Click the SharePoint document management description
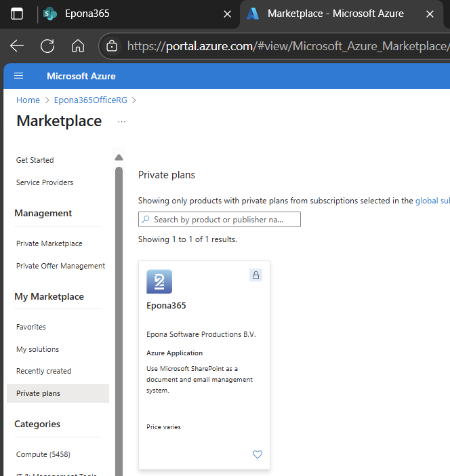Image resolution: width=450 pixels, height=476 pixels. (x=199, y=380)
